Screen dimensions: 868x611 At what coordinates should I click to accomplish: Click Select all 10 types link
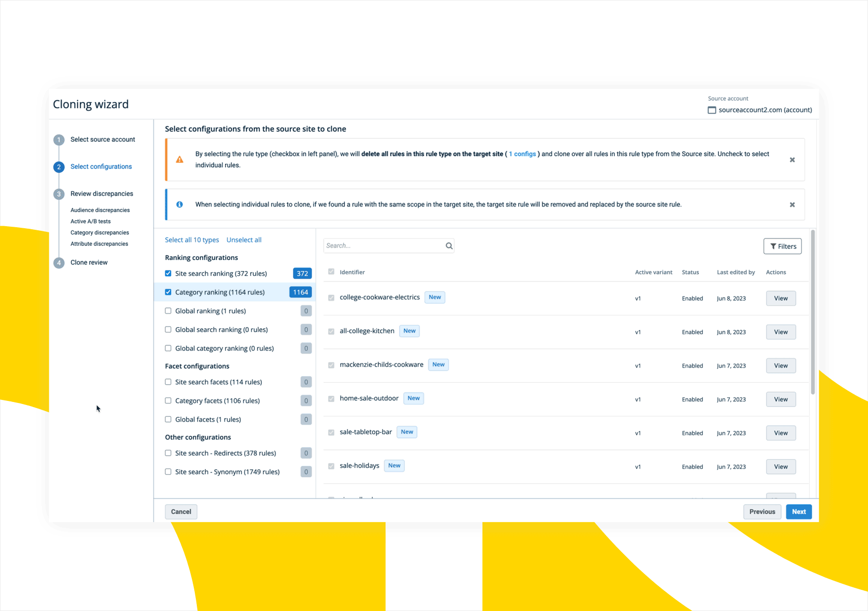coord(192,240)
